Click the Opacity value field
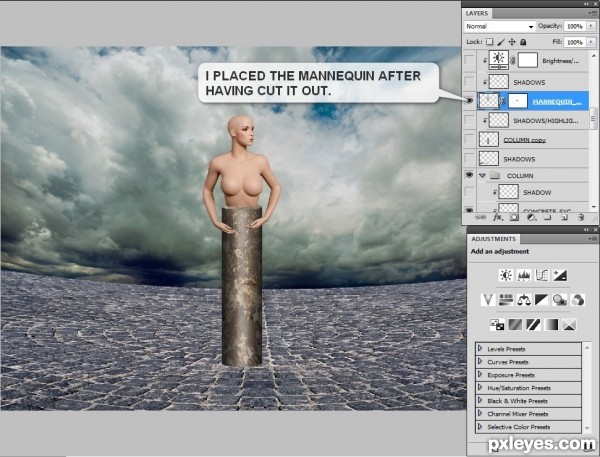 [x=575, y=26]
